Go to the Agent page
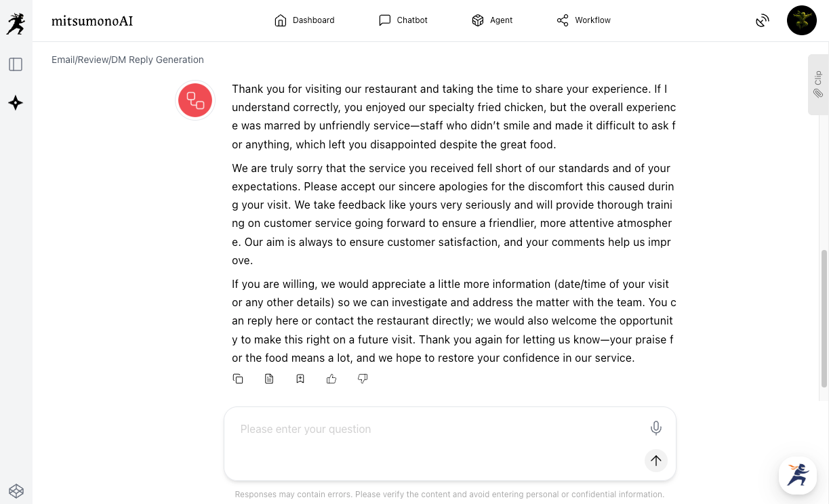The width and height of the screenshot is (829, 504). coord(492,20)
